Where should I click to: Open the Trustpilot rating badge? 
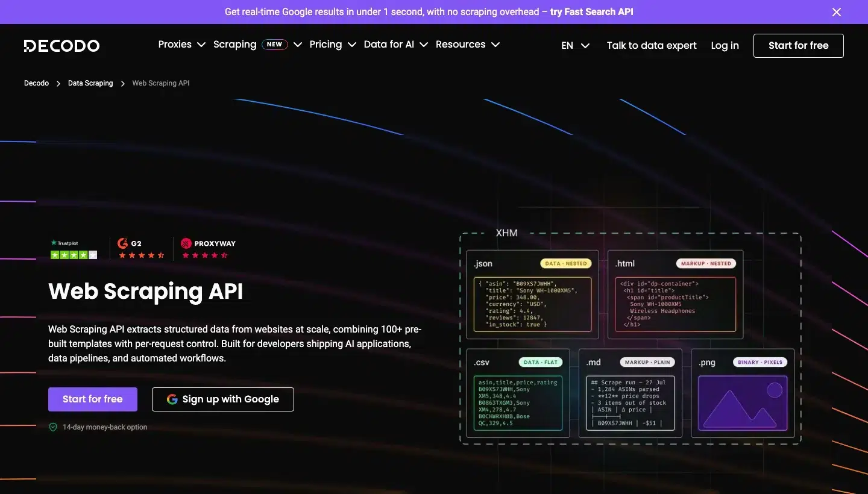click(74, 249)
